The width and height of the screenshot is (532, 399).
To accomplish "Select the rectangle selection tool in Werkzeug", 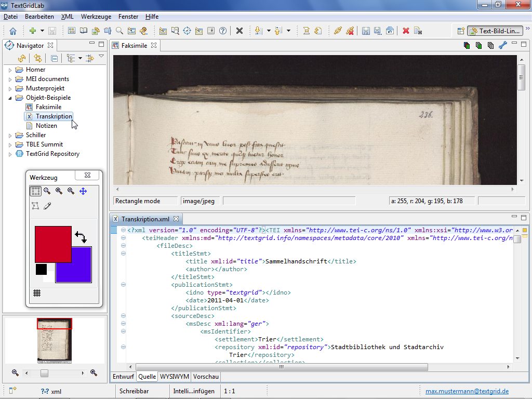I will click(x=35, y=191).
